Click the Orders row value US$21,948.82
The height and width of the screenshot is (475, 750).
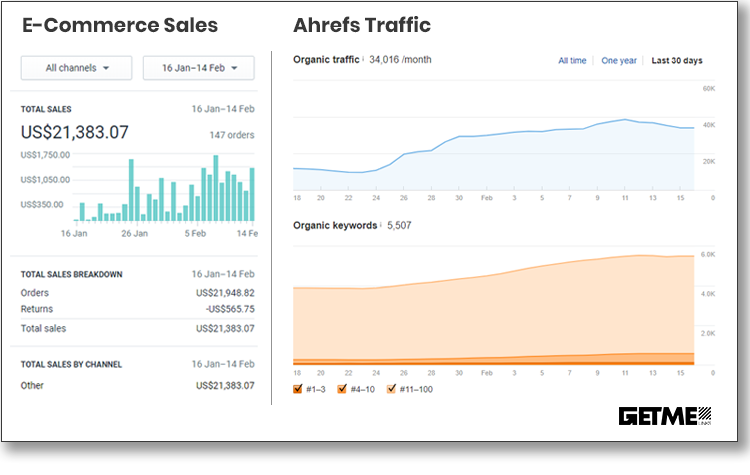(x=225, y=293)
